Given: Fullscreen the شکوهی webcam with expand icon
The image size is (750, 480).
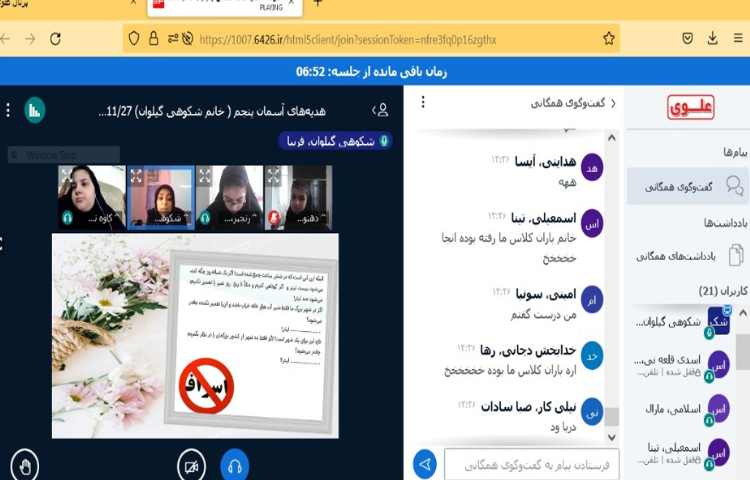Looking at the screenshot, I should click(x=136, y=176).
